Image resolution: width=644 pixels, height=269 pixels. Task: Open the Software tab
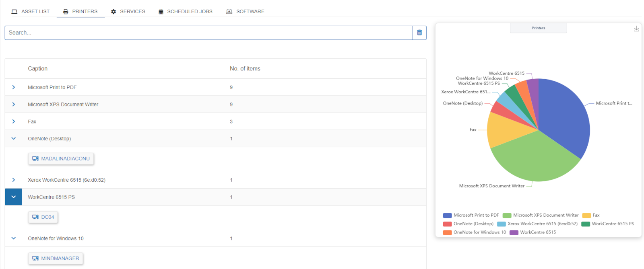point(246,12)
